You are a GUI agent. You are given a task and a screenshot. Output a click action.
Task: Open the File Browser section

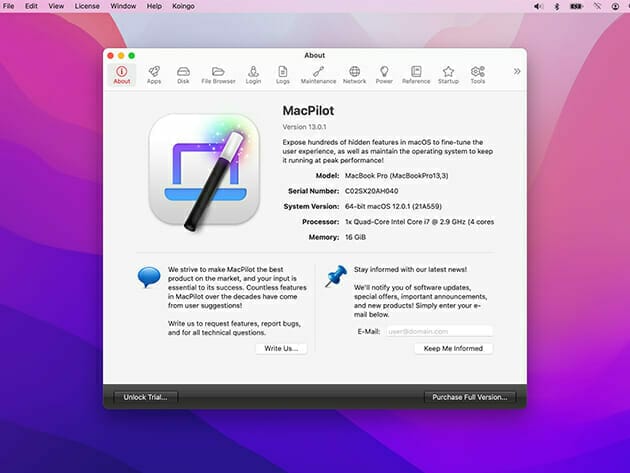click(x=218, y=75)
